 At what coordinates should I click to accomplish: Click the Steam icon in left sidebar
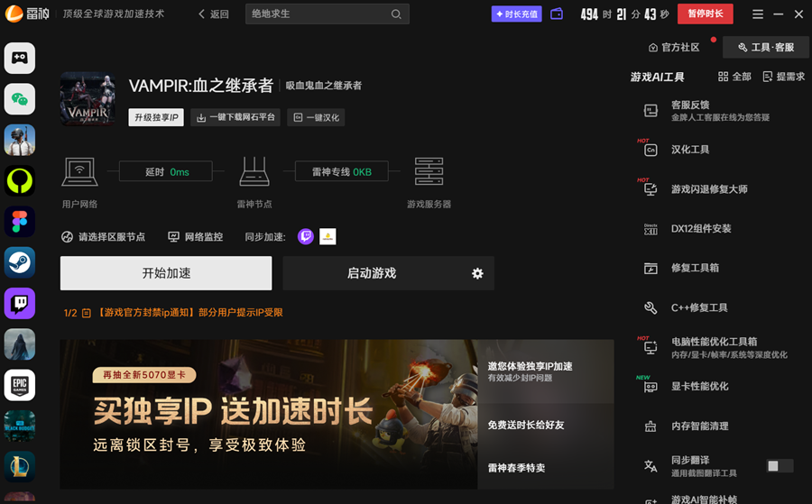[x=20, y=262]
